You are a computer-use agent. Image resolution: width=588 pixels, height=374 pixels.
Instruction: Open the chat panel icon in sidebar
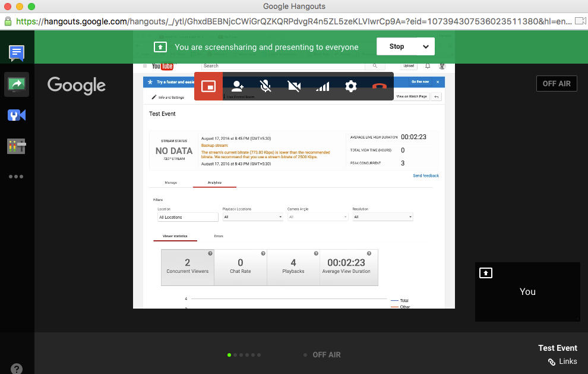pyautogui.click(x=17, y=54)
